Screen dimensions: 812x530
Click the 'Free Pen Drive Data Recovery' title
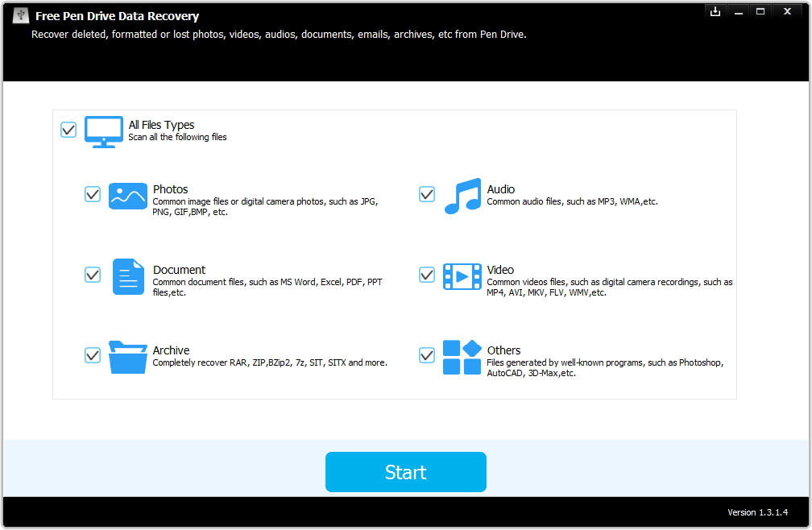pos(117,16)
